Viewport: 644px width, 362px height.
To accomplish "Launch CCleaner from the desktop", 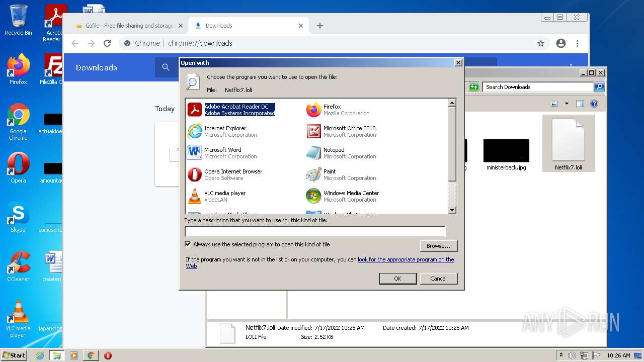I will (x=18, y=266).
